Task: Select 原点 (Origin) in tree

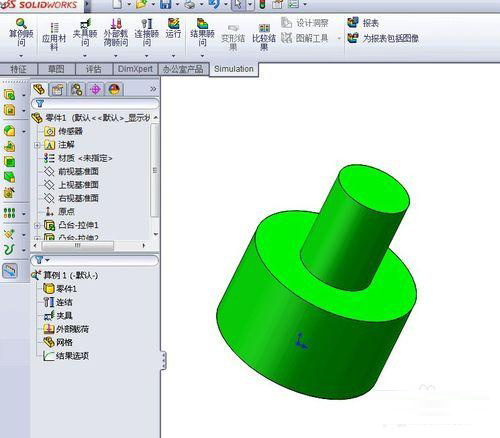Action: 60,211
